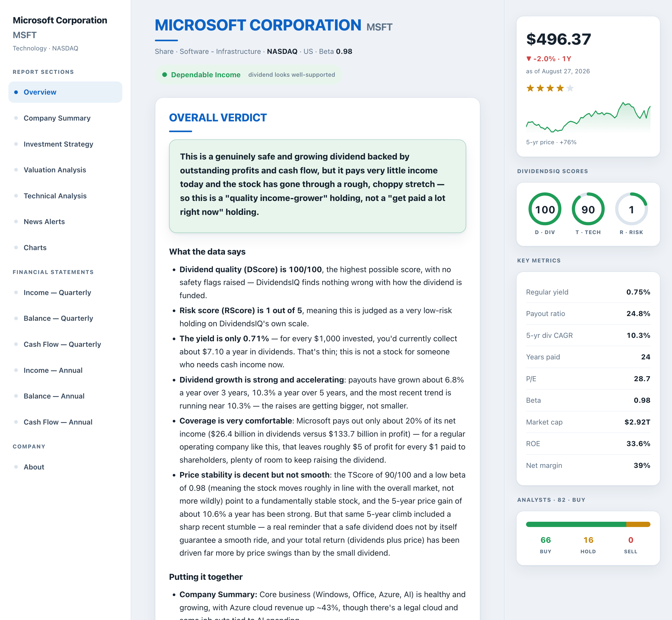Click the ROE 33.6% metric row
672x620 pixels.
(588, 443)
